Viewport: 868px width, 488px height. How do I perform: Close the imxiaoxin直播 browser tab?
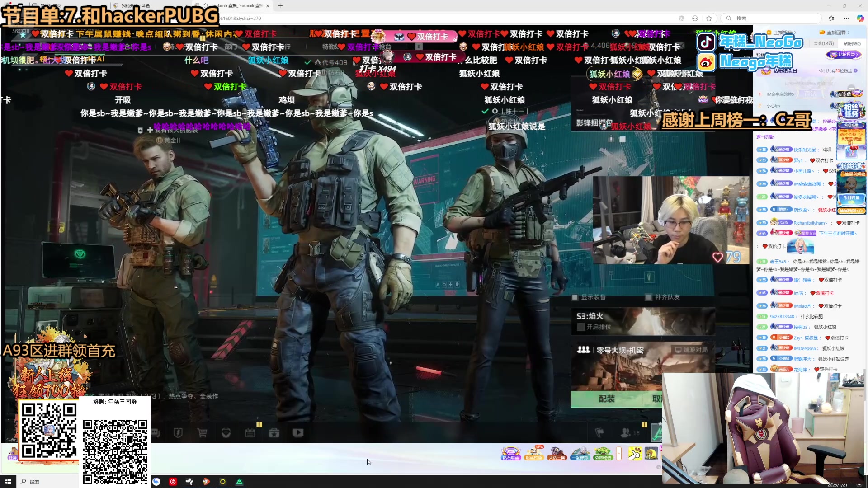click(x=268, y=6)
